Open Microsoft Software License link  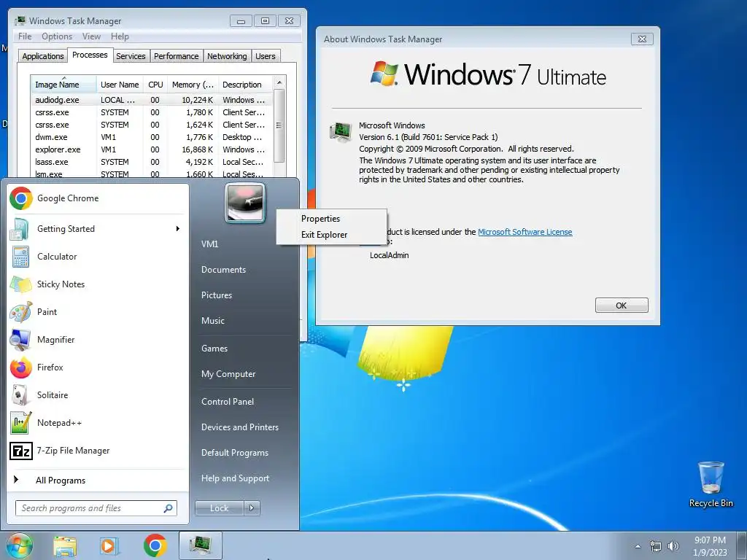point(525,232)
